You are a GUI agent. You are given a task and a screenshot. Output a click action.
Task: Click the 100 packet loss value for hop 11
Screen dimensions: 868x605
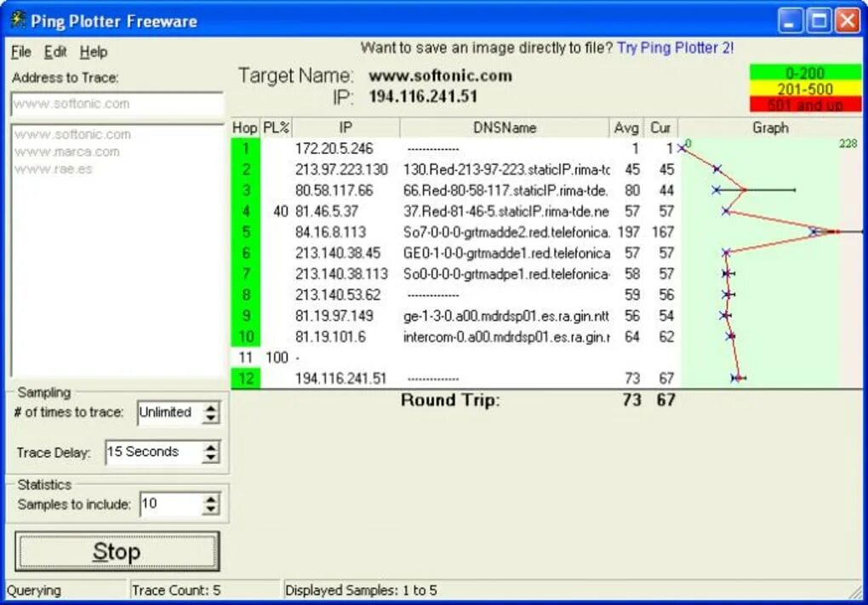[x=277, y=357]
